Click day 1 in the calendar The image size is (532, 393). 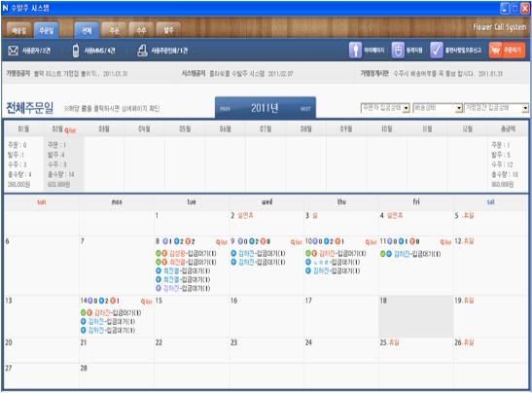[x=157, y=216]
